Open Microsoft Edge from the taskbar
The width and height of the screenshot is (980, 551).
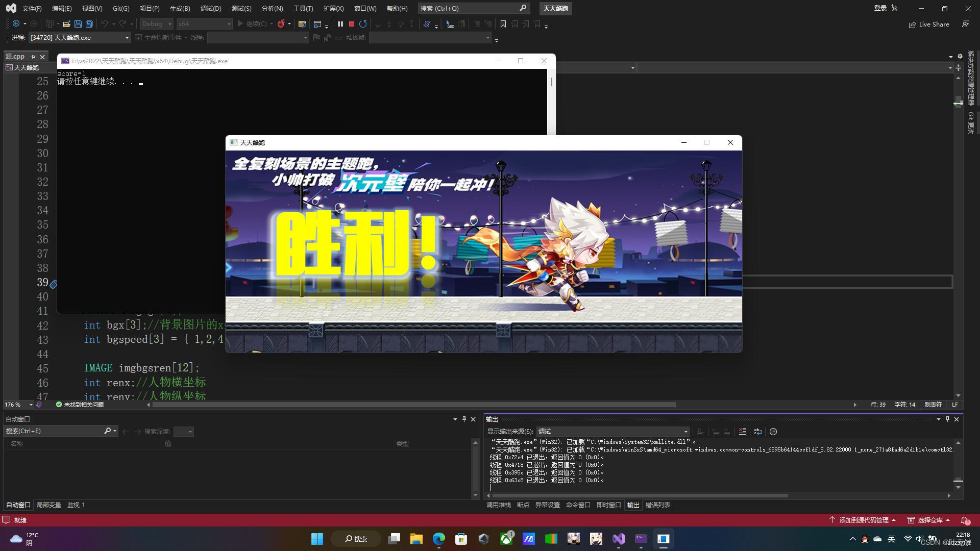439,539
